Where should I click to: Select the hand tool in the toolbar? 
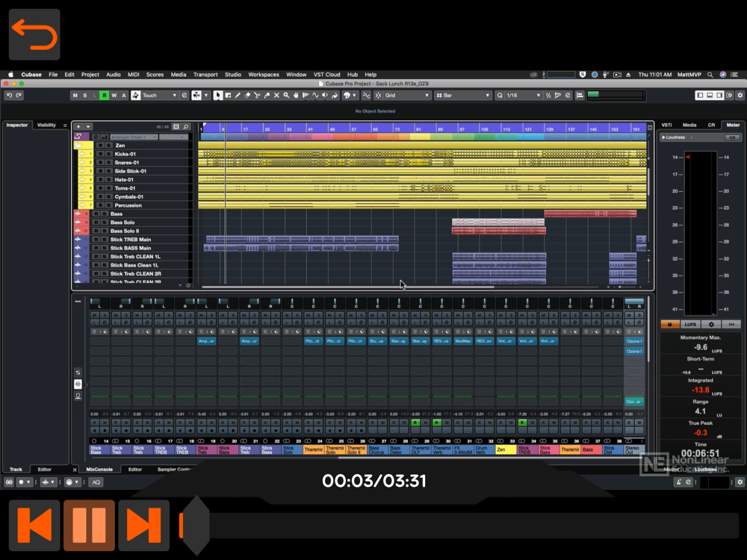(x=296, y=96)
